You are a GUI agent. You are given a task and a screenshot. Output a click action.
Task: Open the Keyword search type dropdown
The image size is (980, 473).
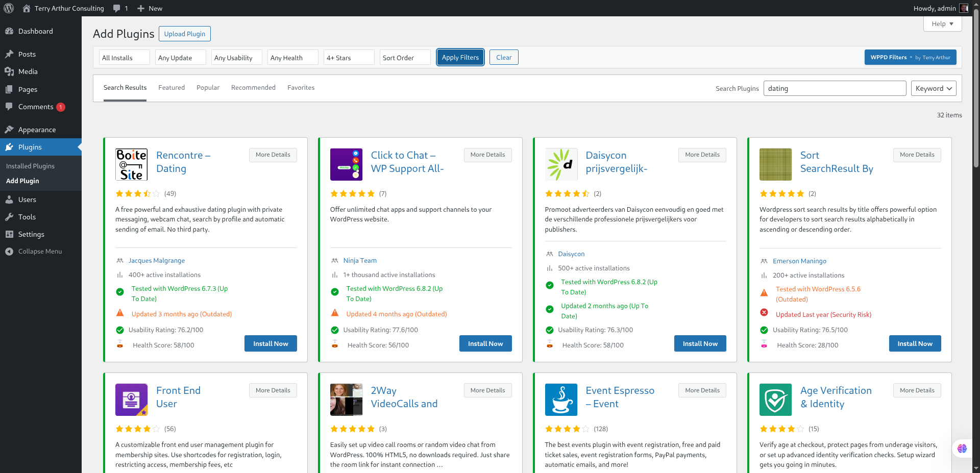click(x=934, y=88)
